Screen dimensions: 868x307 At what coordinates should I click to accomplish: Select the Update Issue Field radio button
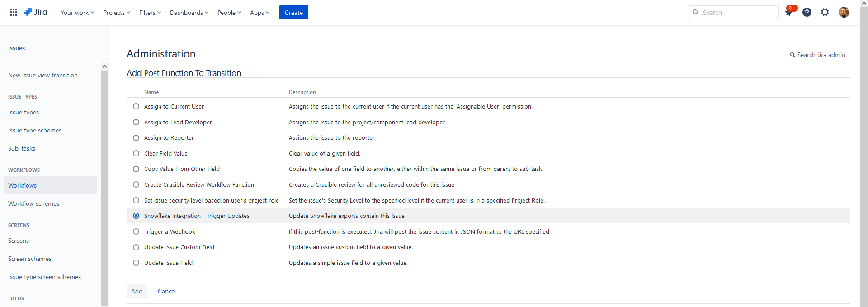point(136,263)
